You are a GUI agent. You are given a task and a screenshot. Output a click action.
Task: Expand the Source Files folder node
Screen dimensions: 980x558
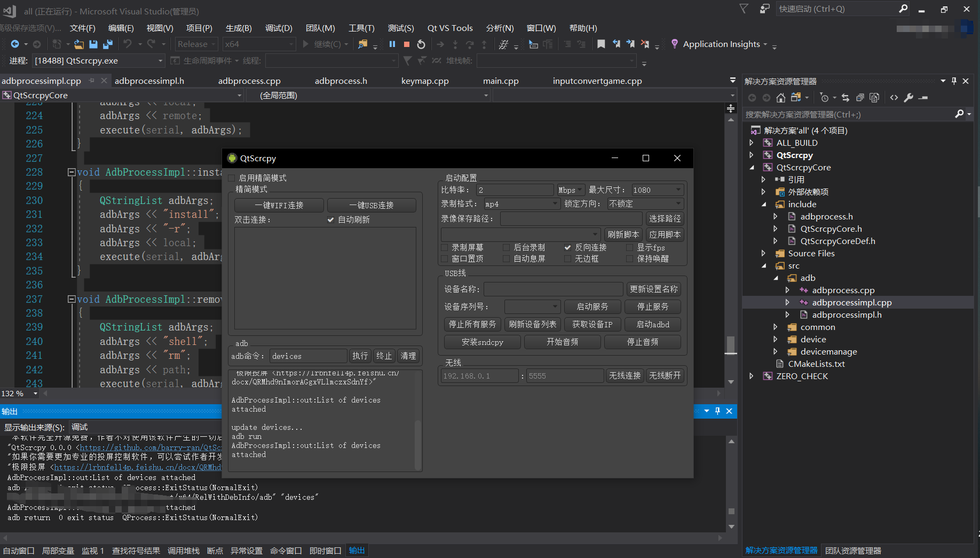point(763,253)
